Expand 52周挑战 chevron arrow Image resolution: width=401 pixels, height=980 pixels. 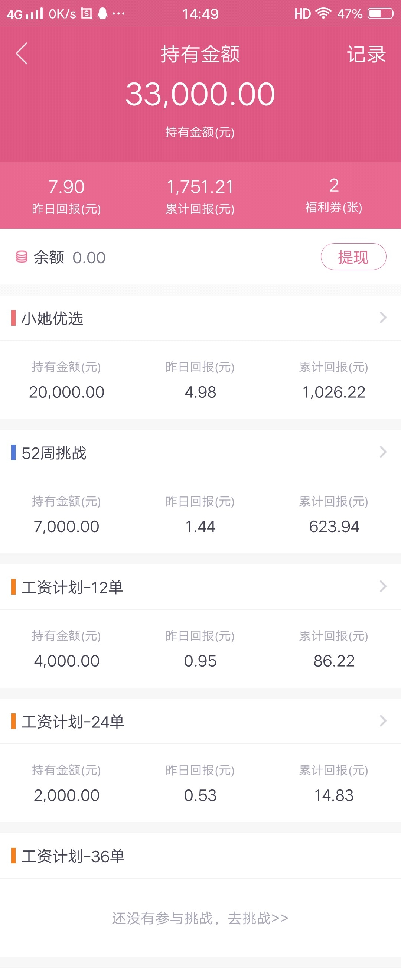click(383, 452)
